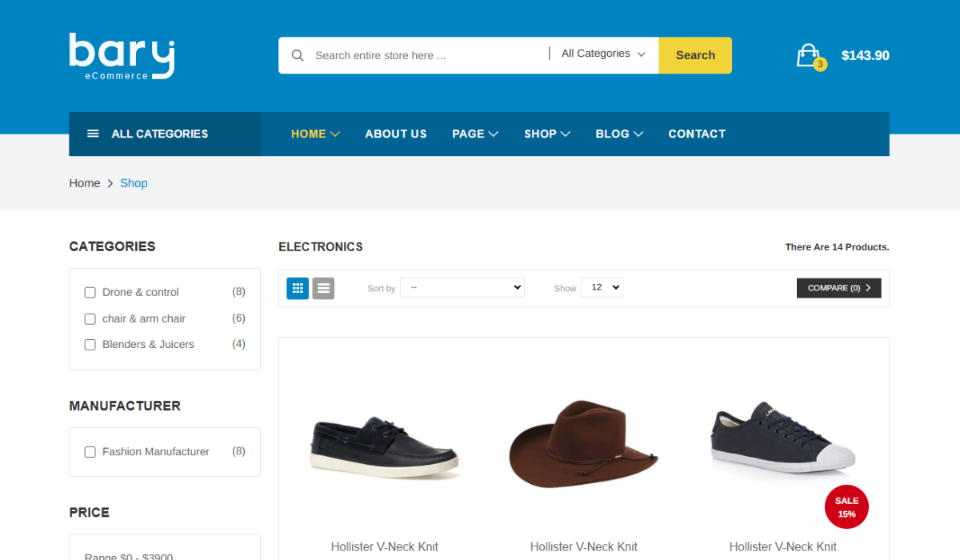This screenshot has width=960, height=560.
Task: Open the Sort by dropdown
Action: click(x=462, y=287)
